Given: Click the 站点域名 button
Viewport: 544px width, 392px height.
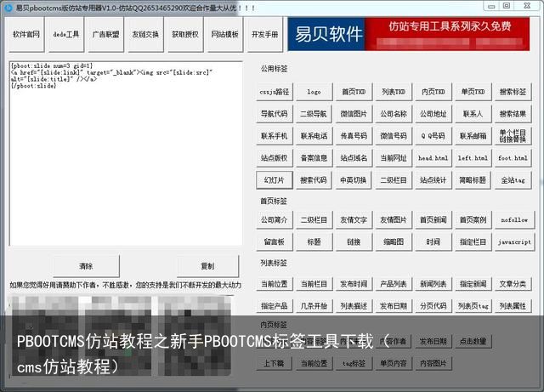Looking at the screenshot, I should point(354,158).
